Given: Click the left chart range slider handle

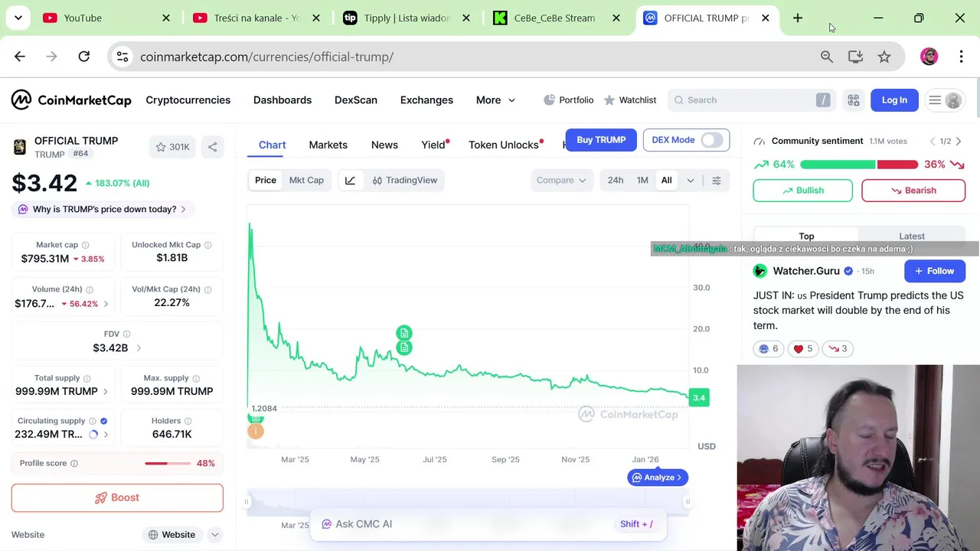Looking at the screenshot, I should tap(247, 502).
